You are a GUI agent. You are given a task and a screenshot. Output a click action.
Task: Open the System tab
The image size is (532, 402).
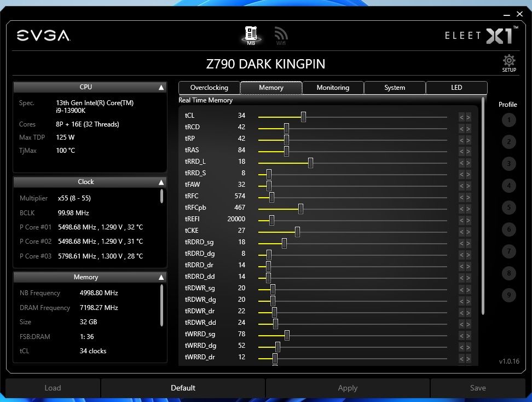[x=395, y=88]
